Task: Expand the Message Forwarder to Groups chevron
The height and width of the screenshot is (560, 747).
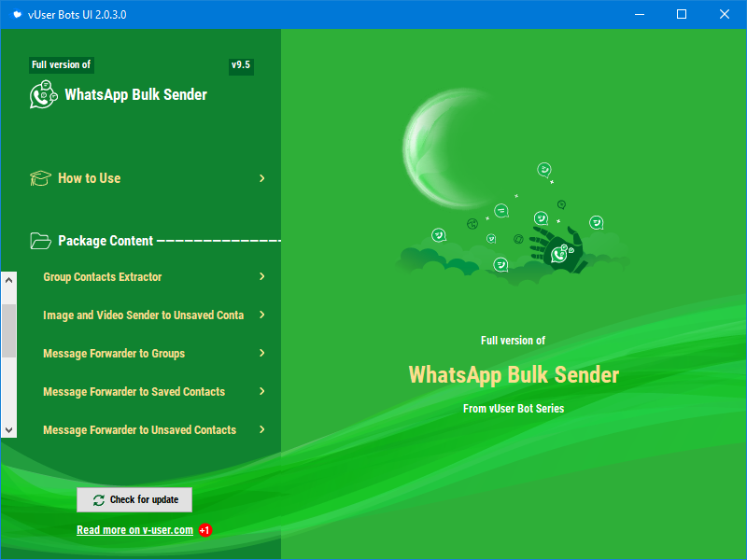Action: click(262, 353)
